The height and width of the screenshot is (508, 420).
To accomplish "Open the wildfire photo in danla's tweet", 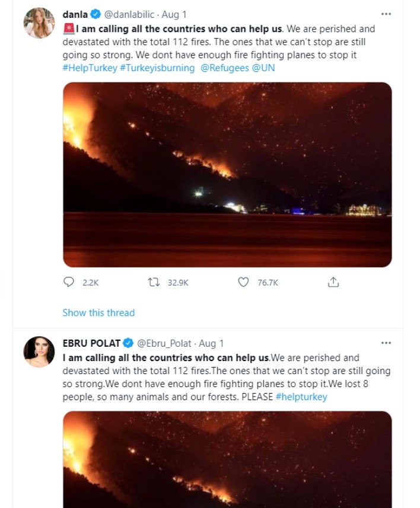I will pyautogui.click(x=227, y=175).
